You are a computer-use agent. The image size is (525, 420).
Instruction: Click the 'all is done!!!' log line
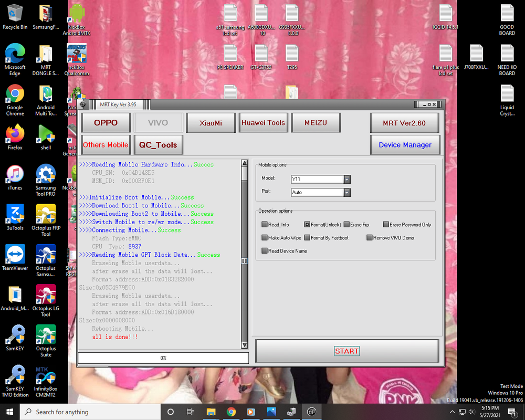click(115, 337)
